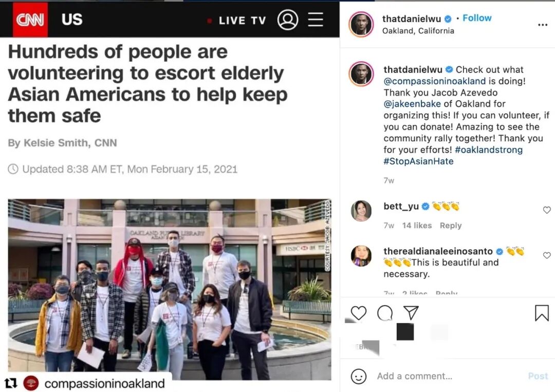Save the post with the bookmark icon
Screen dimensions: 555x392
[x=542, y=313]
